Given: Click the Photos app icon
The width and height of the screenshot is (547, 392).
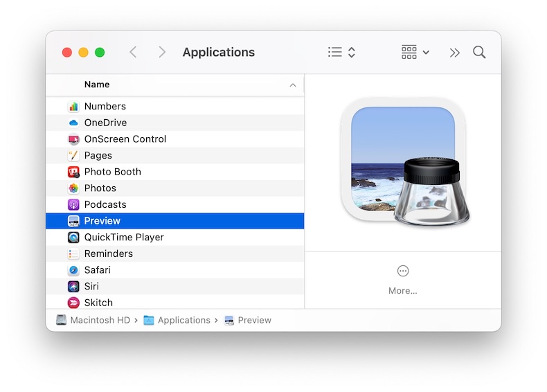Looking at the screenshot, I should tap(73, 188).
